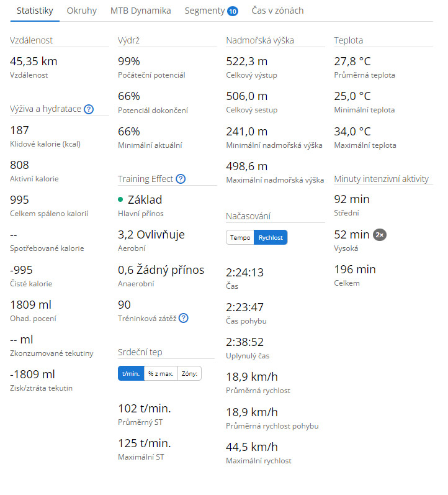Screen dimensions: 448x495
Task: Click the 2× badge beside Vysoká minutes
Action: pos(380,235)
